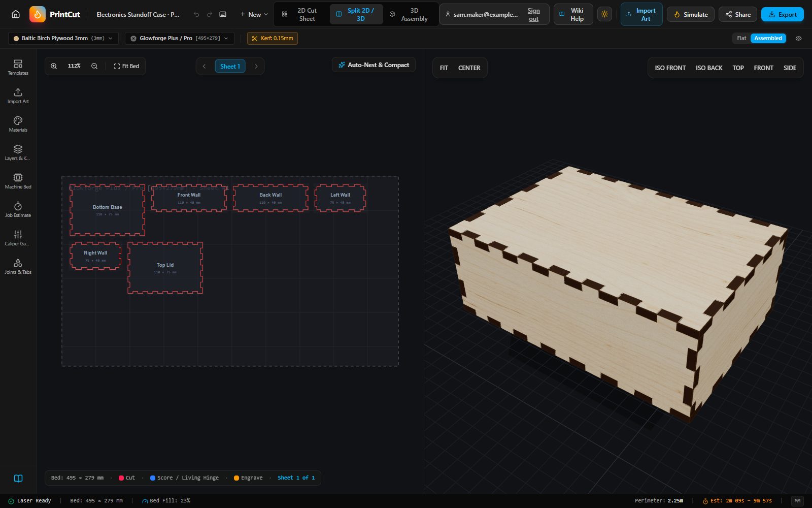Set camera to ISO BACK view
The image size is (812, 508).
click(x=709, y=68)
